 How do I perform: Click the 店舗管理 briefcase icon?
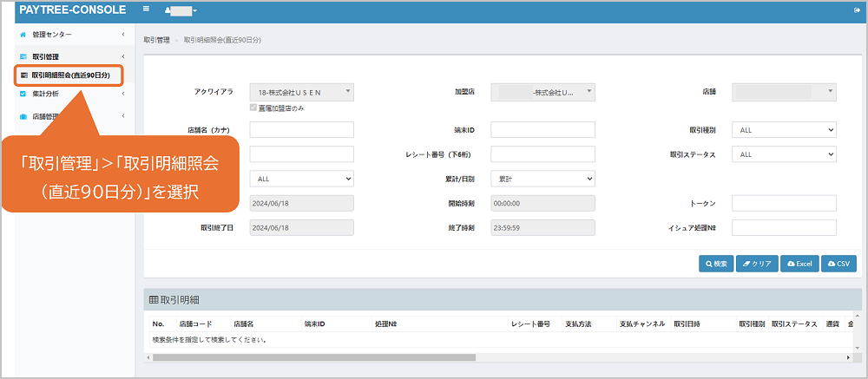click(23, 116)
